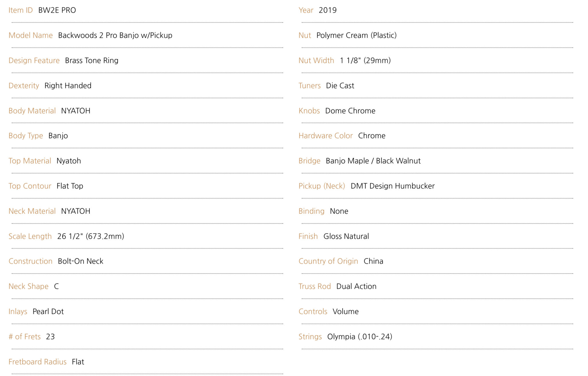Click Backwoods 2 Pro Banjo w/Pickup text

115,35
